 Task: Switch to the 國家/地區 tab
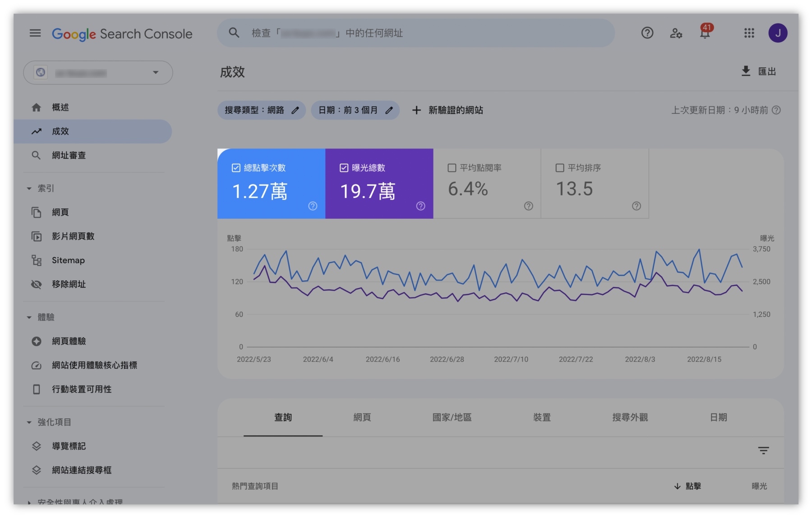452,417
